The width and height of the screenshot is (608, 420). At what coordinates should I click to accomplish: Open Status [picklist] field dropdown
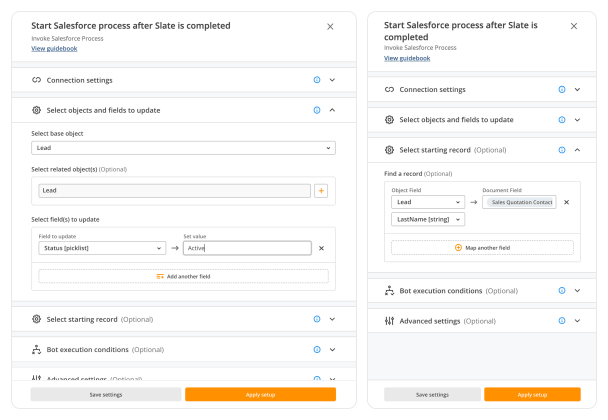102,248
